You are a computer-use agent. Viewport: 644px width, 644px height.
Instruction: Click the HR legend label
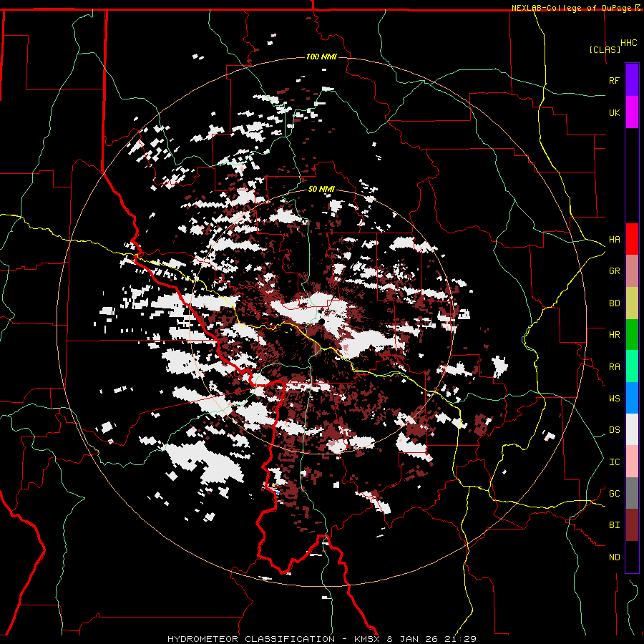tap(614, 335)
